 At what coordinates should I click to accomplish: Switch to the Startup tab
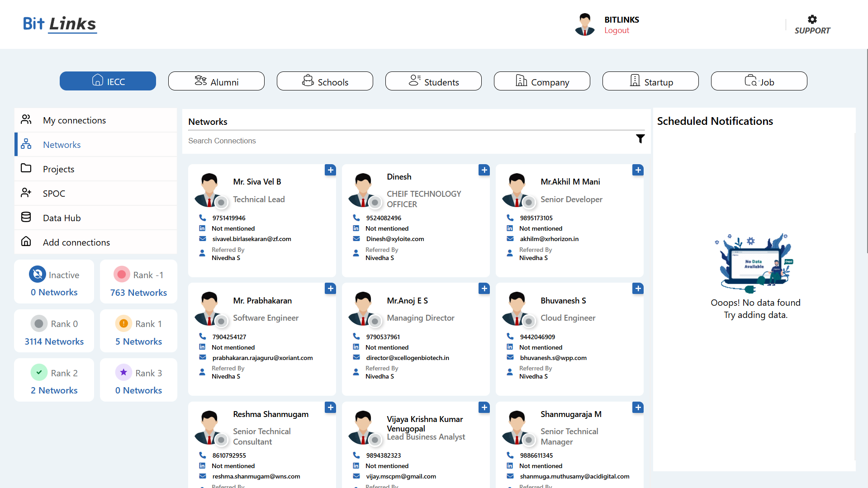pyautogui.click(x=650, y=81)
